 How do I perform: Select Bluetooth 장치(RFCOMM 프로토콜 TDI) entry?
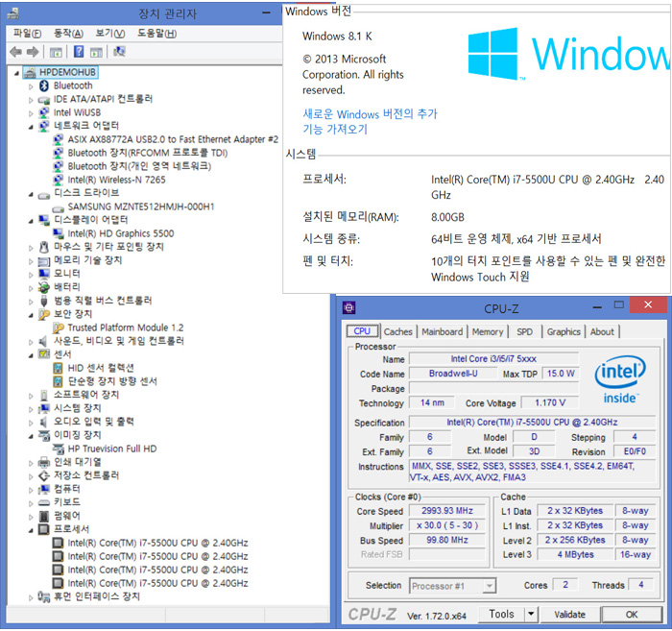(x=148, y=153)
